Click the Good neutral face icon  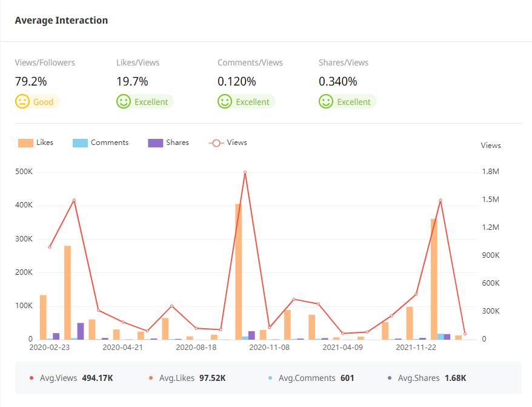coord(22,102)
